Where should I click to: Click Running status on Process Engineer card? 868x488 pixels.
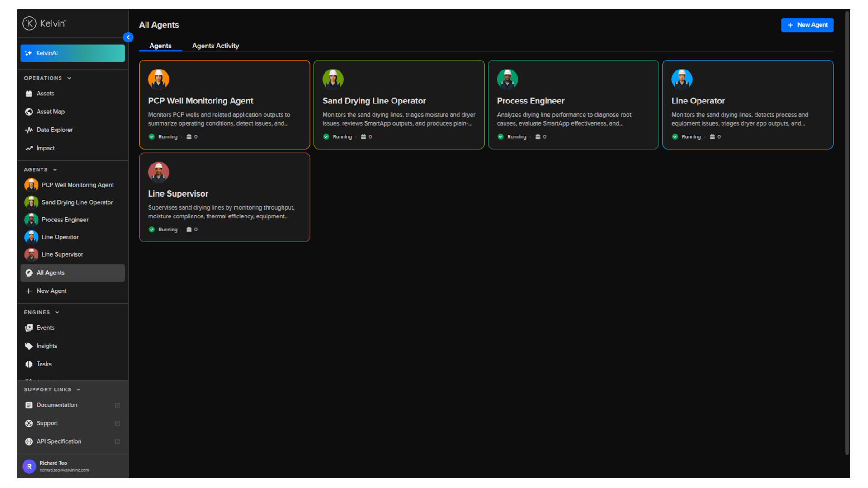512,137
